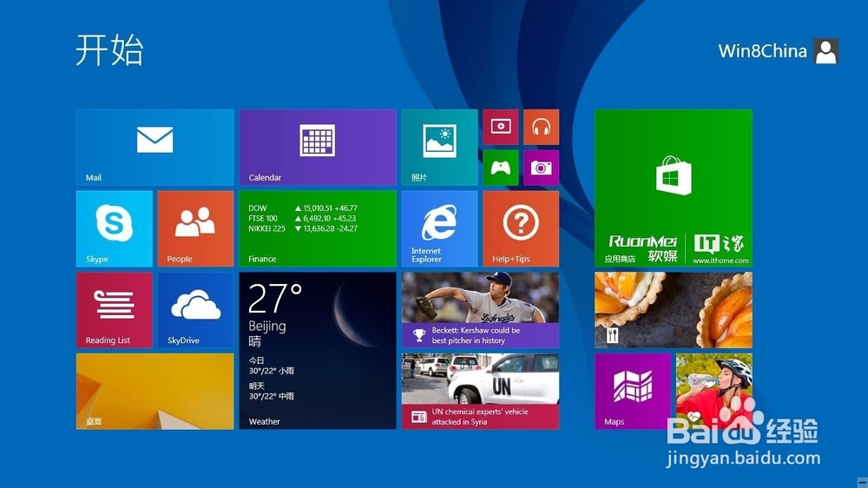Image resolution: width=868 pixels, height=488 pixels.
Task: Open the Maps tile
Action: point(633,392)
